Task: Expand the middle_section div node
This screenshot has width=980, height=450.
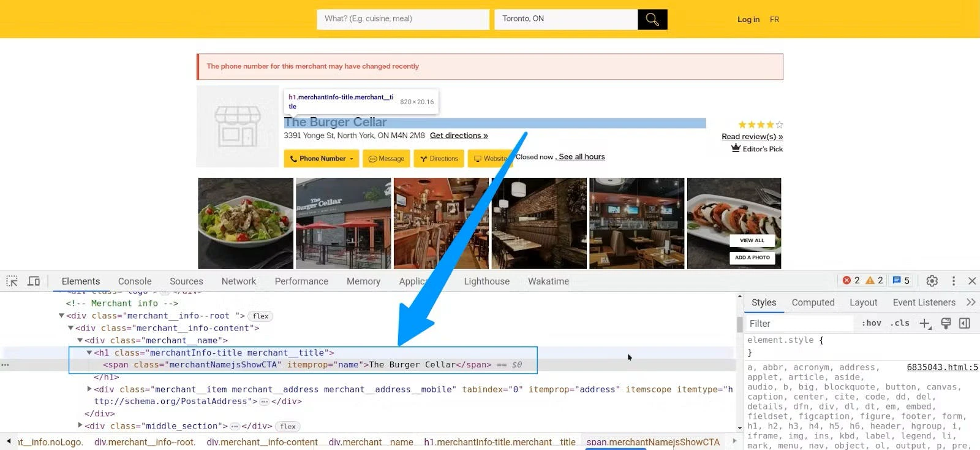Action: pos(80,425)
